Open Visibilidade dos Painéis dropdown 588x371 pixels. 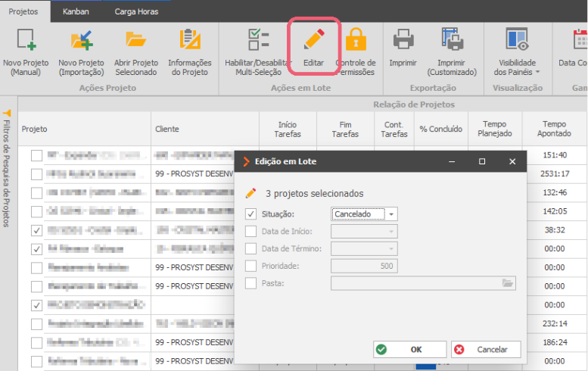517,52
